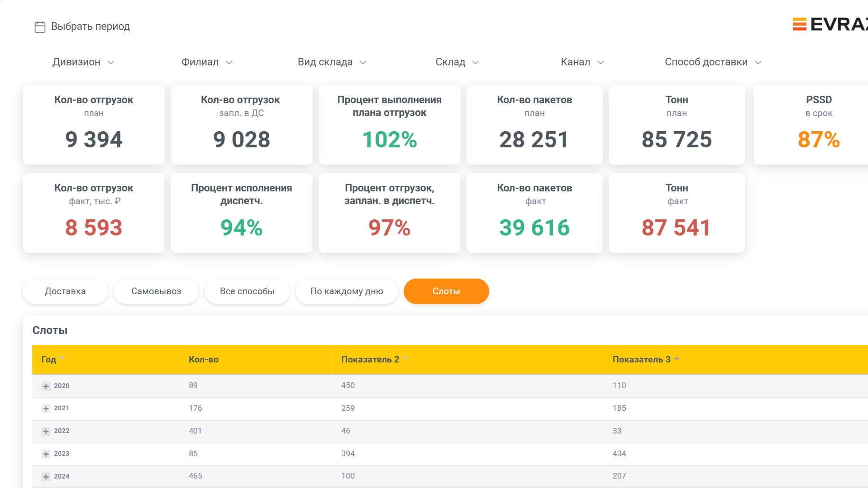Screen dimensions: 868x488
Task: Expand the 2020 row plus icon
Action: (x=46, y=386)
